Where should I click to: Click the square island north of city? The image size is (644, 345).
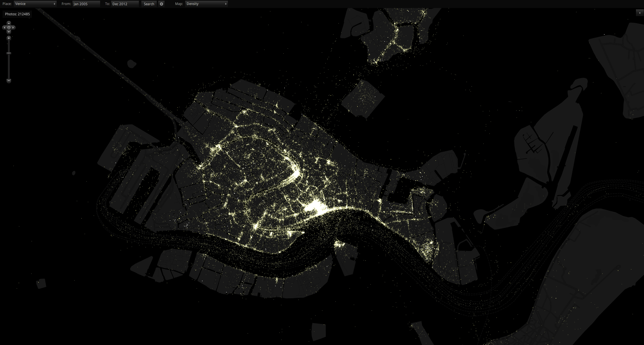(x=363, y=99)
